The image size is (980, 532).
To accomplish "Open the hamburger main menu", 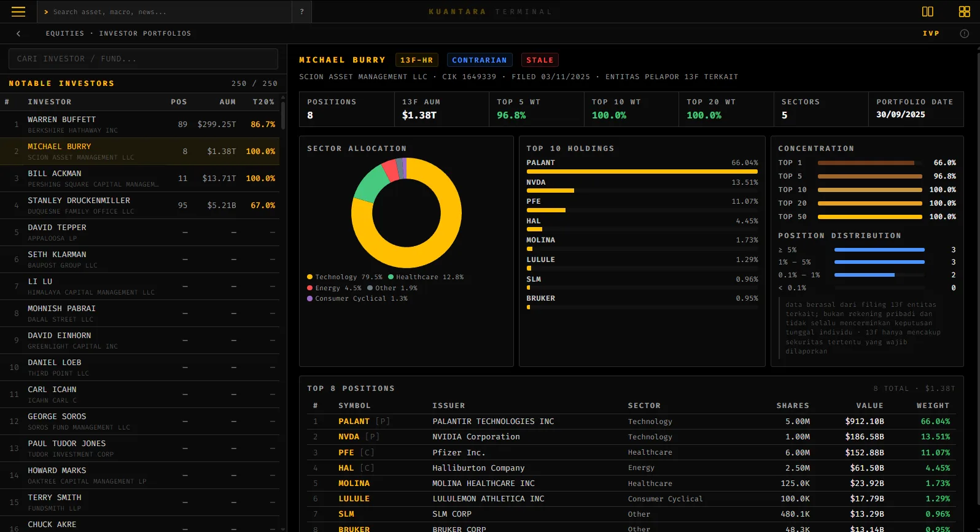I will [18, 12].
